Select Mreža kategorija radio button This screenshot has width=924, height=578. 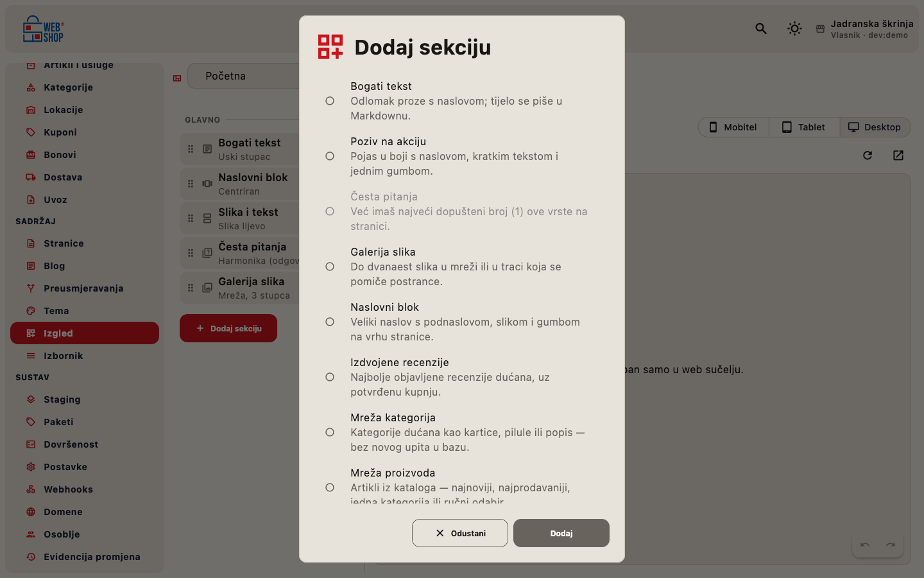[330, 432]
